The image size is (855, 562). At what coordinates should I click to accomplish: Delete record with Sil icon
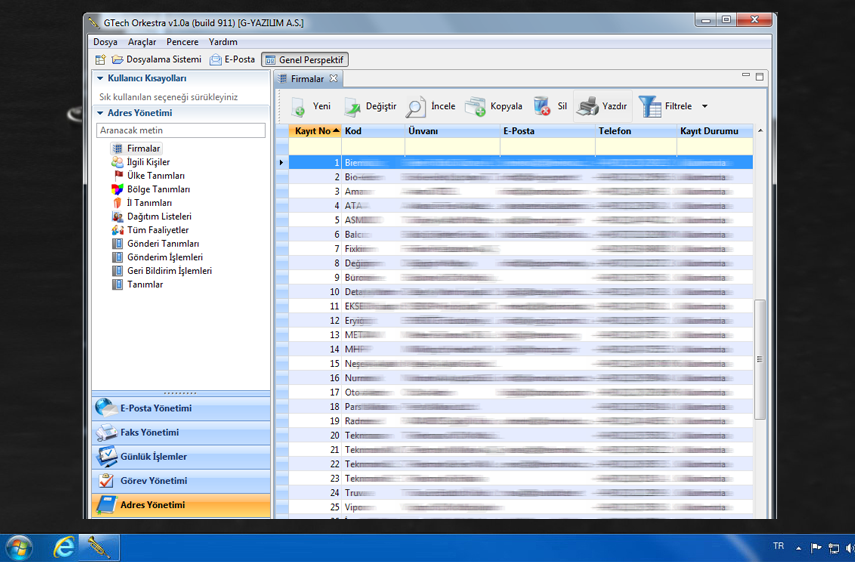click(x=542, y=106)
